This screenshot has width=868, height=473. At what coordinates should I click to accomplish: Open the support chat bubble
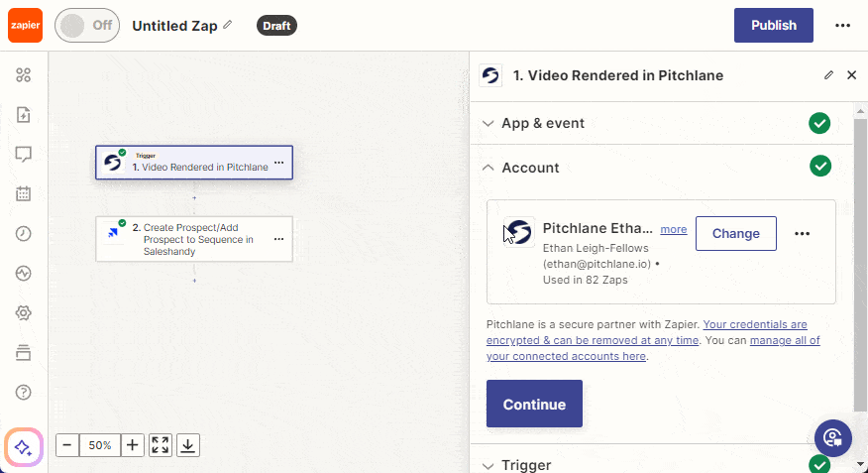tap(833, 438)
